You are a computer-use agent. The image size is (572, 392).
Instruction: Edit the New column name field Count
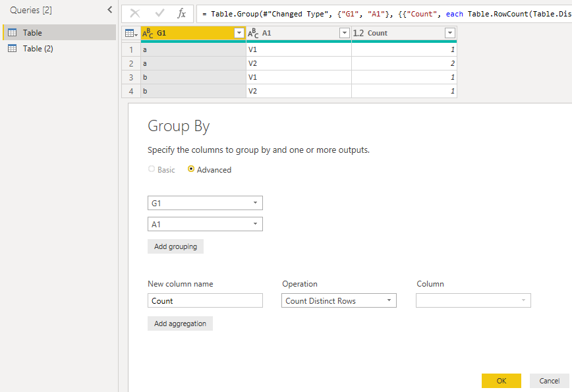[x=205, y=300]
